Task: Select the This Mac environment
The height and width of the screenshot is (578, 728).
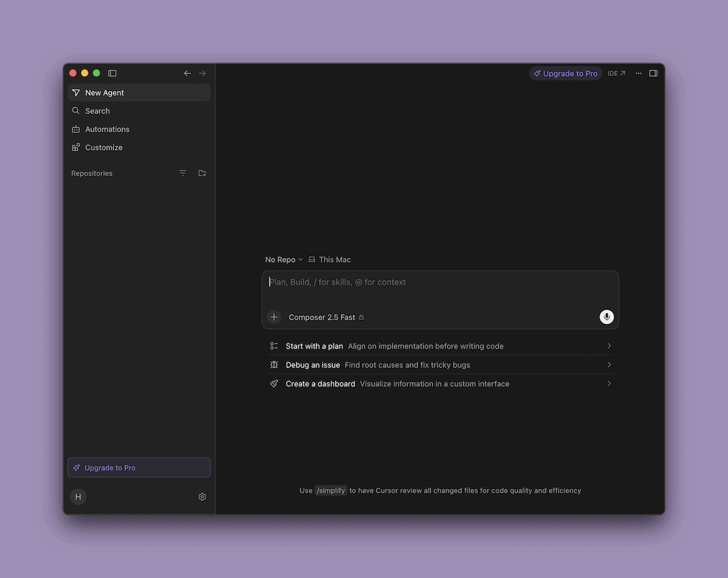Action: pyautogui.click(x=329, y=260)
